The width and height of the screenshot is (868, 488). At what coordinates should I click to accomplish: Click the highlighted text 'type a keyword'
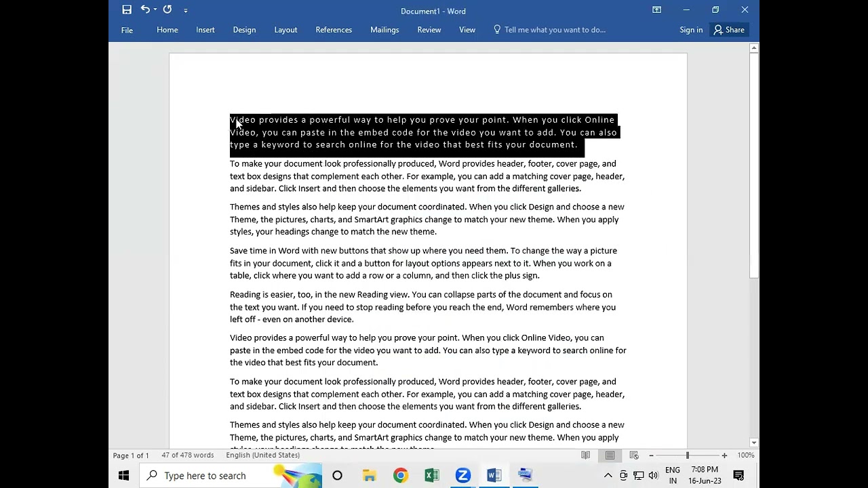tap(264, 145)
